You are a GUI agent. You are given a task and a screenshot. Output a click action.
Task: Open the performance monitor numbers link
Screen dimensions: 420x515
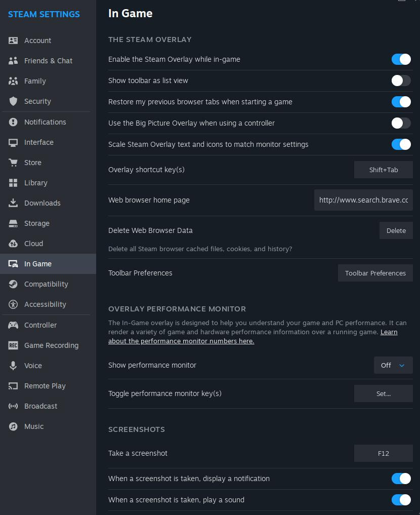click(x=181, y=341)
